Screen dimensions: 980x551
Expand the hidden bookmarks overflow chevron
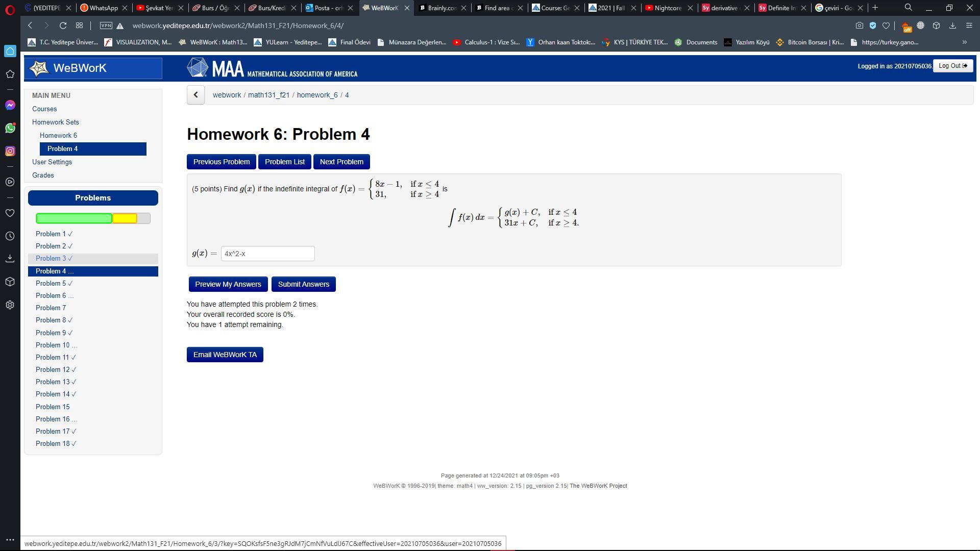click(x=964, y=42)
